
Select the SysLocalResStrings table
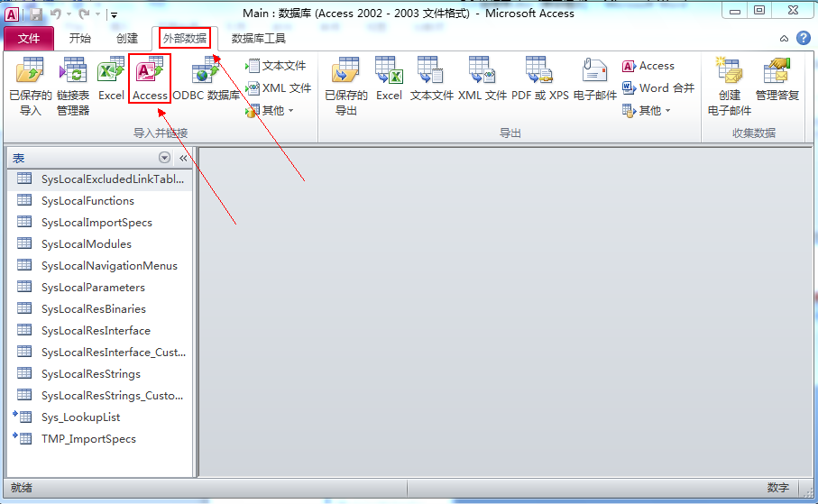tap(100, 374)
